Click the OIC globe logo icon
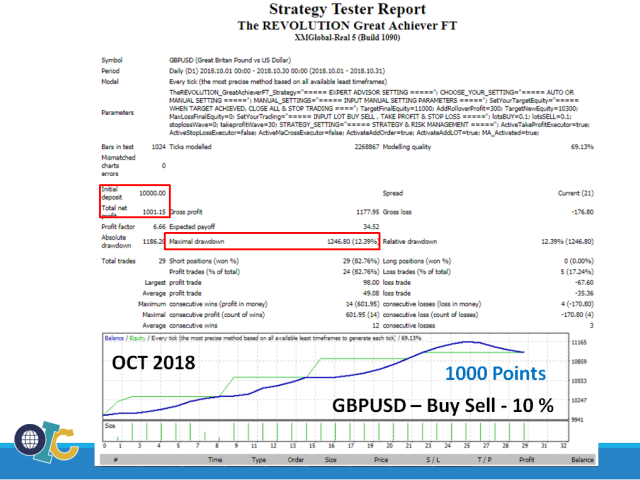The image size is (640, 480). point(30,440)
